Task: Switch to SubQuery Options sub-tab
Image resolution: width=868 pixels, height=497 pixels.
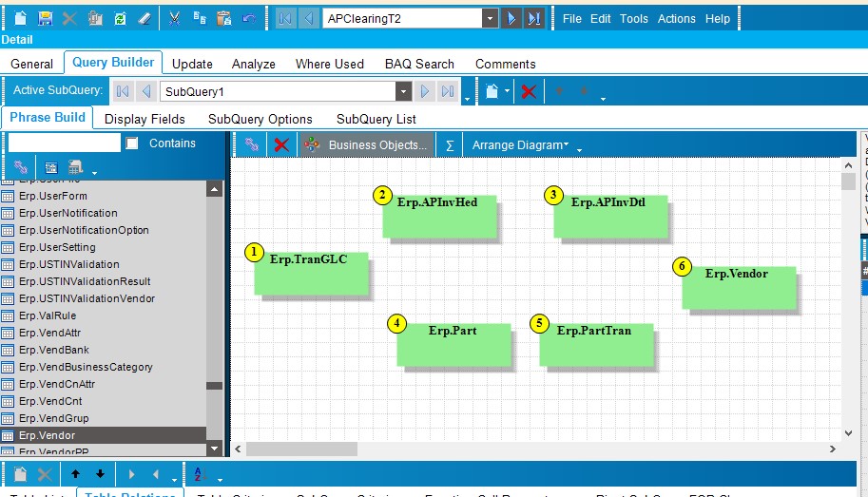Action: click(x=260, y=120)
